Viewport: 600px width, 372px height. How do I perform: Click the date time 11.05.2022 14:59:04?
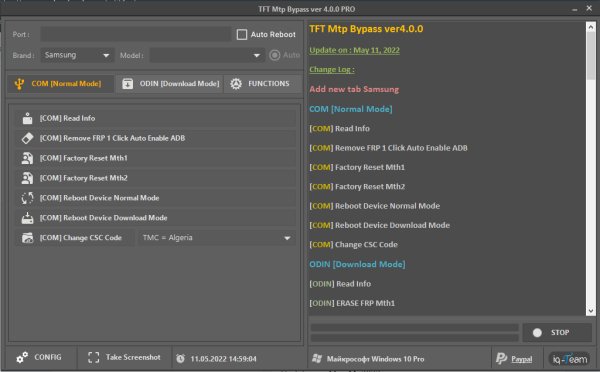223,359
